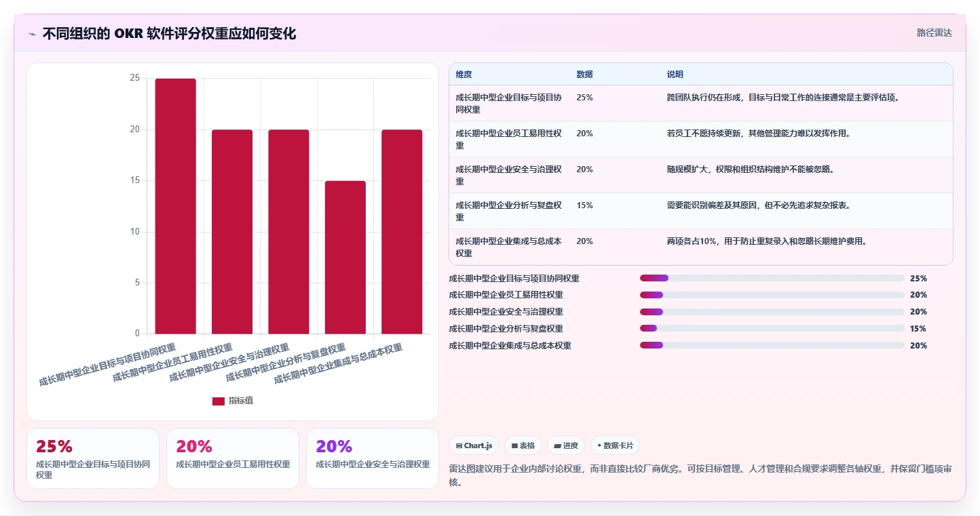Screen dimensions: 980x516
Task: Click the description starting 需要能识别偏差
Action: [x=759, y=205]
